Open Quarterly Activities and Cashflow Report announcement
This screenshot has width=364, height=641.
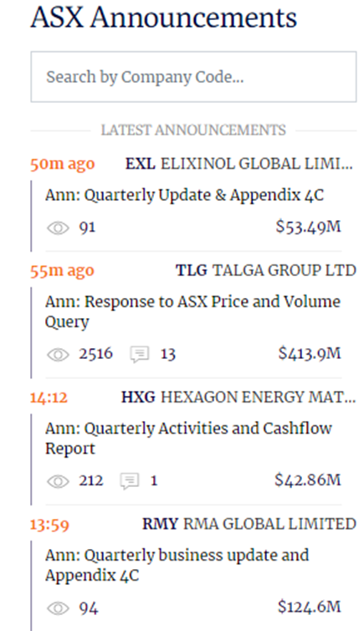pos(188,438)
